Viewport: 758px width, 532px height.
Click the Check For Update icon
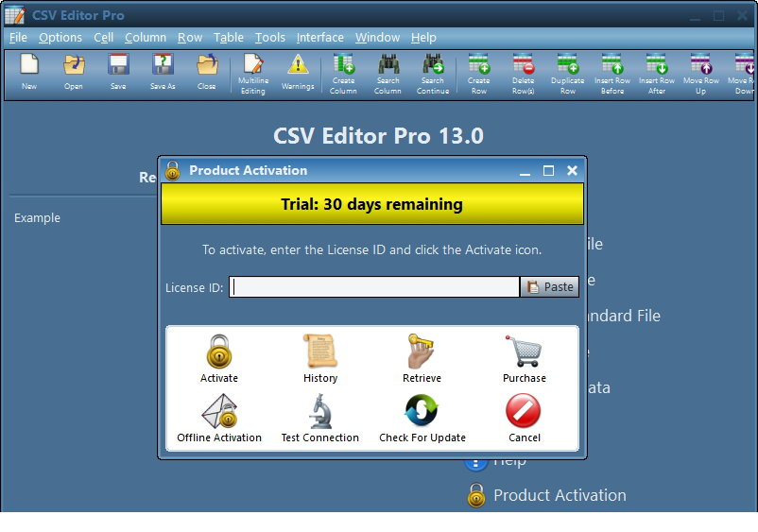pos(422,418)
